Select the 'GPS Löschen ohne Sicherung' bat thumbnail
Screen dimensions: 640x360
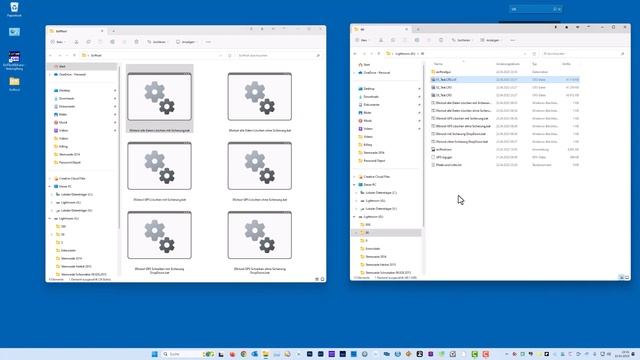pos(260,171)
